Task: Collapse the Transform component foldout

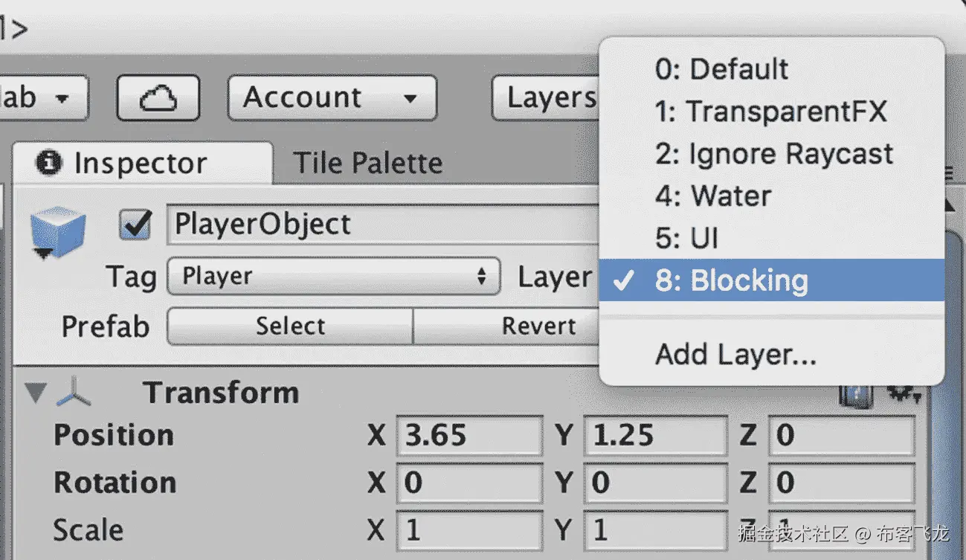Action: [x=35, y=393]
